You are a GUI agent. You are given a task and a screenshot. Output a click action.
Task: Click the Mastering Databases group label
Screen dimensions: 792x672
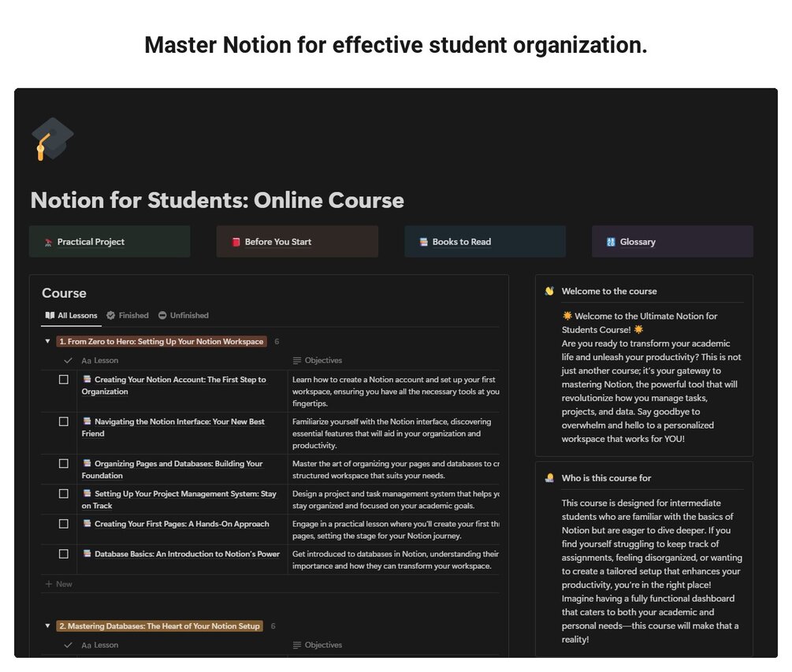[160, 626]
